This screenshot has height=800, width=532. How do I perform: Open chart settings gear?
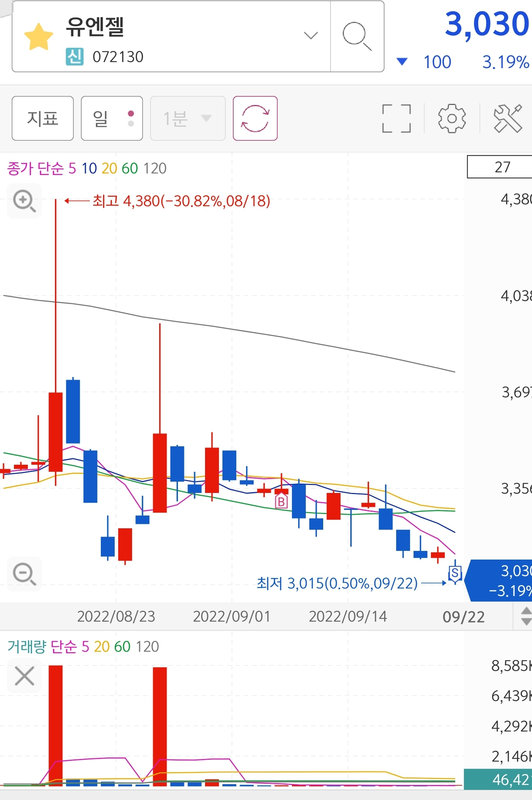(452, 118)
